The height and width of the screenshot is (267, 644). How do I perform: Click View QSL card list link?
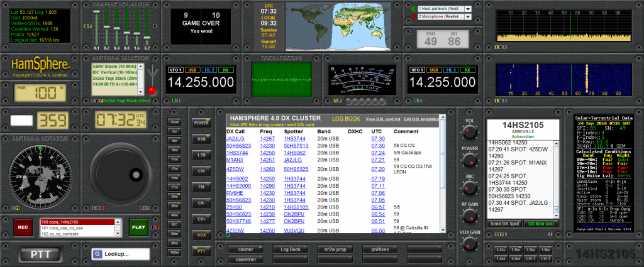click(383, 119)
